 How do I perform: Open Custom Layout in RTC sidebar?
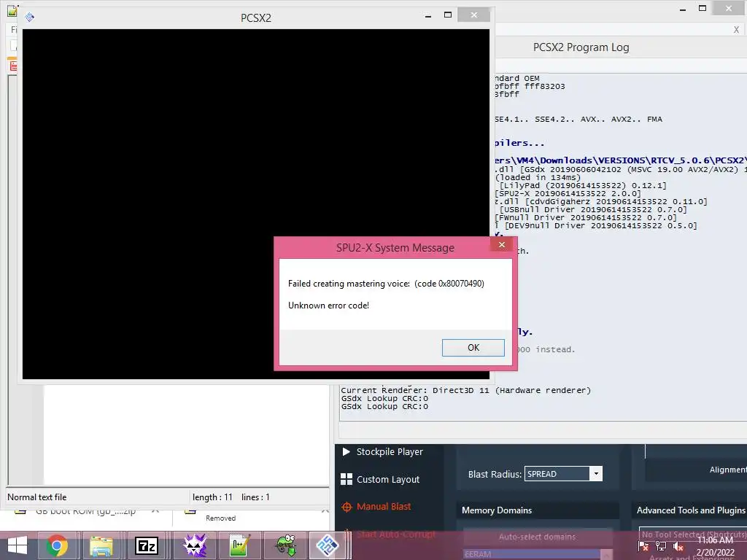[x=380, y=480]
